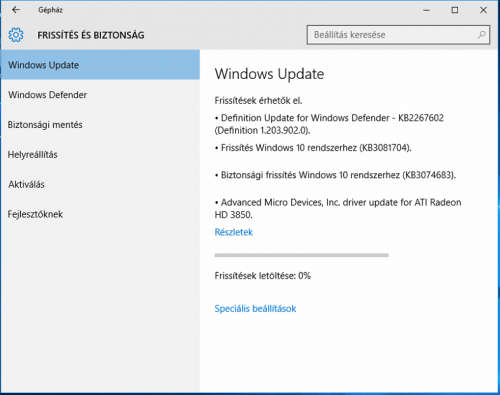The image size is (500, 395).
Task: Open the Aktiválás section
Action: [x=100, y=184]
